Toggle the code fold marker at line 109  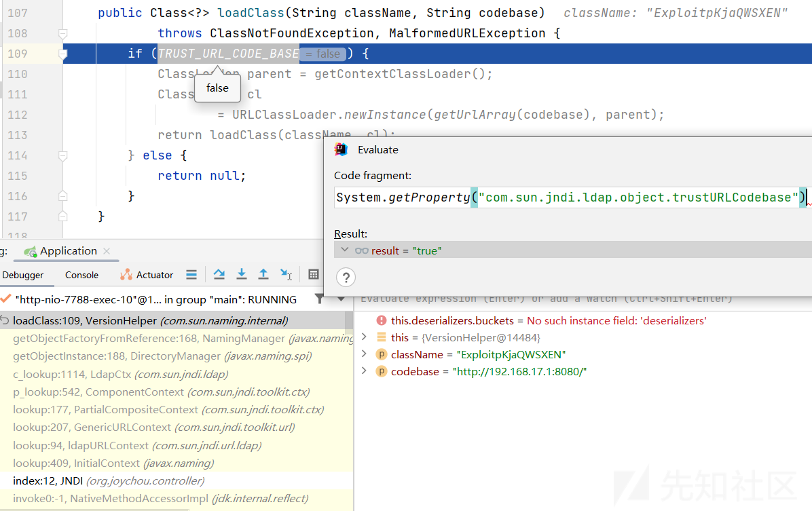63,54
